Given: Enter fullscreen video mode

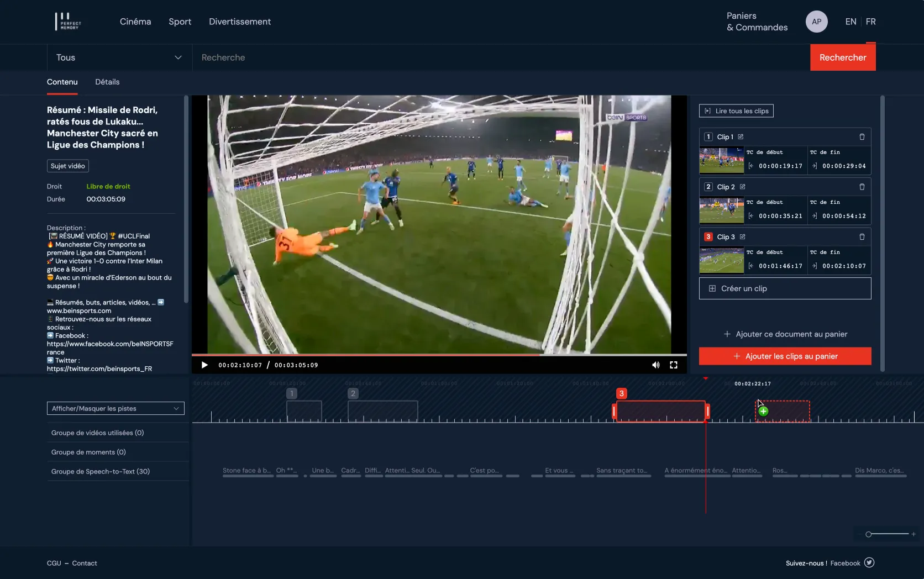Looking at the screenshot, I should click(674, 365).
